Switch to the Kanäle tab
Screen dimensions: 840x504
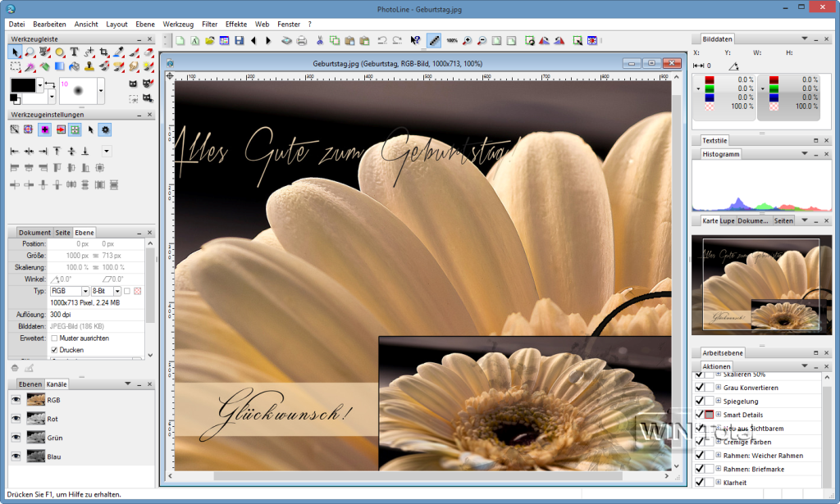(x=57, y=384)
